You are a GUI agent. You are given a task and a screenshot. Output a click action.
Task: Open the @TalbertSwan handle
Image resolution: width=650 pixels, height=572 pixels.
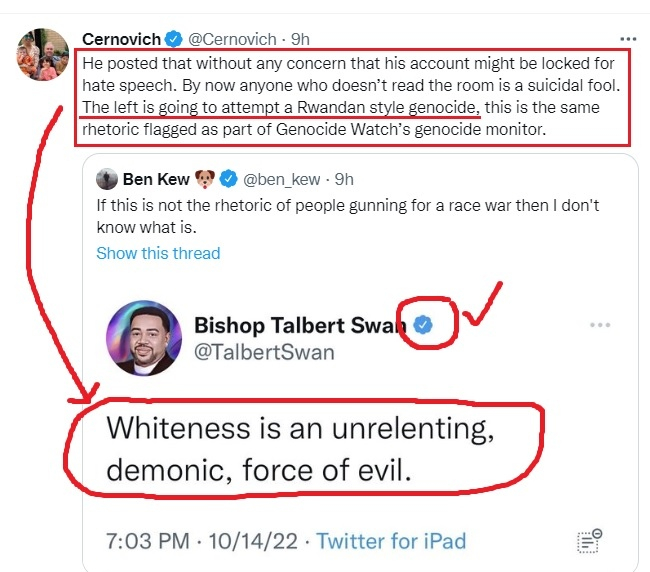[x=264, y=352]
